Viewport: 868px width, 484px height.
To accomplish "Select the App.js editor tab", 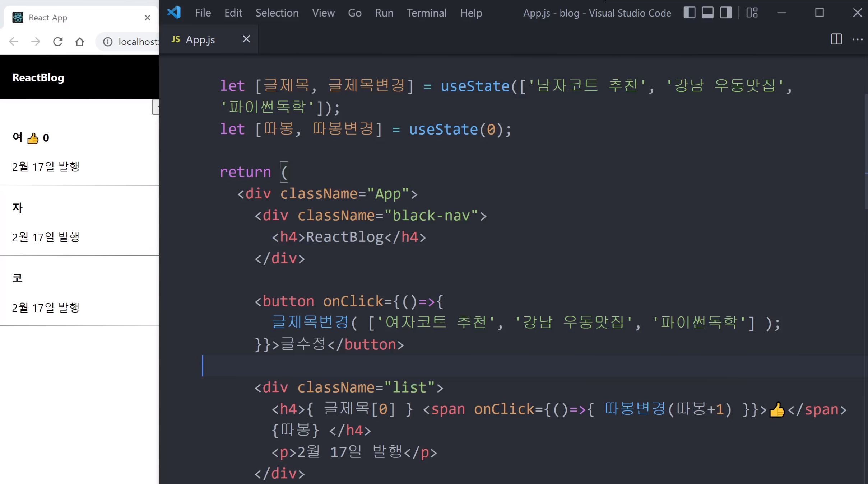I will pos(200,39).
